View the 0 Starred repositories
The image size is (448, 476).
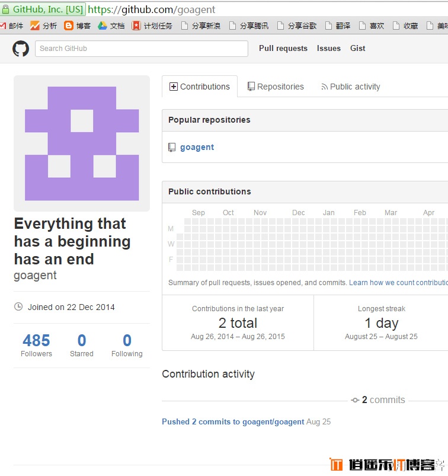coord(82,345)
